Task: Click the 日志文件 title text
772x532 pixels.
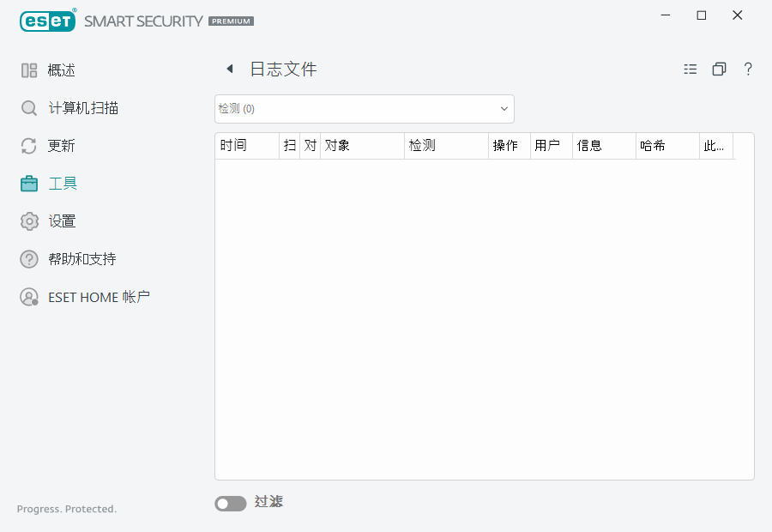Action: pos(283,69)
